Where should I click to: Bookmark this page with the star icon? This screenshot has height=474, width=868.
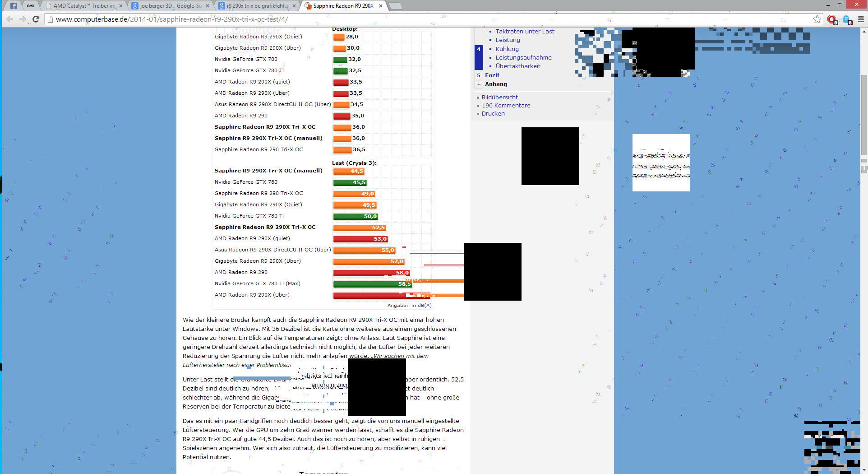(817, 19)
